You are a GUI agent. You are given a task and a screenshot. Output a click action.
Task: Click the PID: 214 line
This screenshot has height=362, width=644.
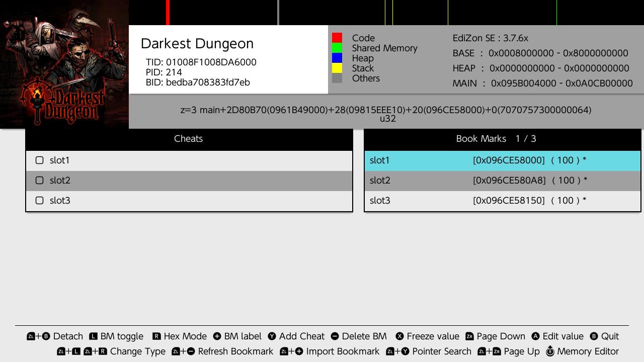click(164, 72)
